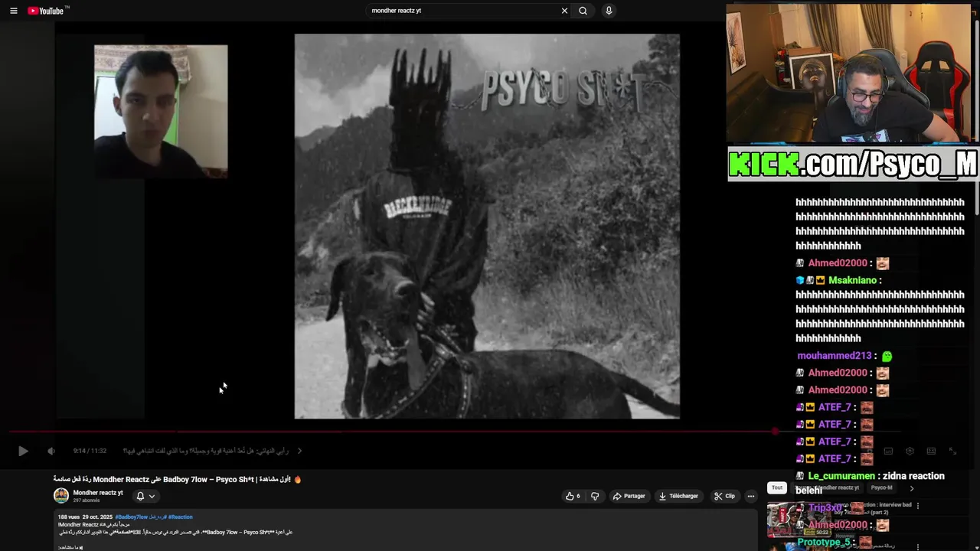The image size is (980, 551).
Task: Expand the chapter title chevron in player
Action: 299,451
